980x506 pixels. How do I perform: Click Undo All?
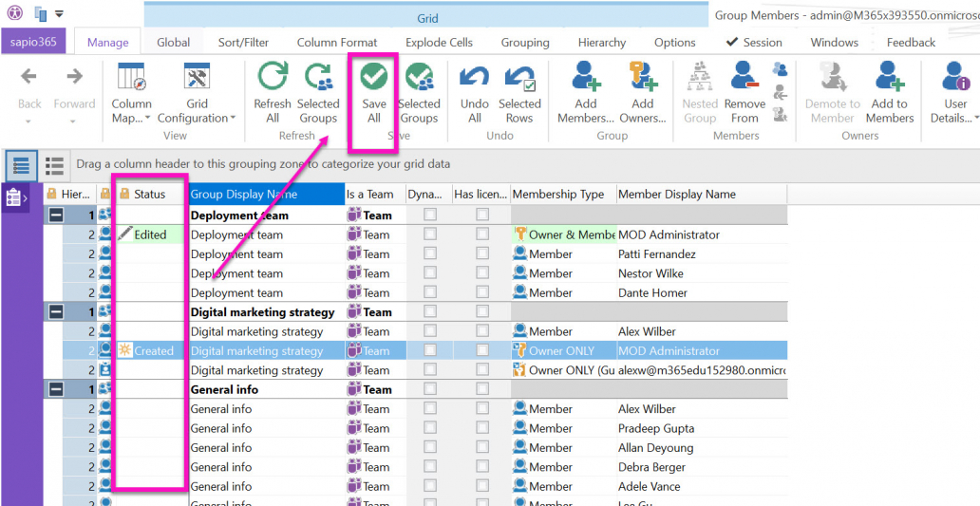475,94
